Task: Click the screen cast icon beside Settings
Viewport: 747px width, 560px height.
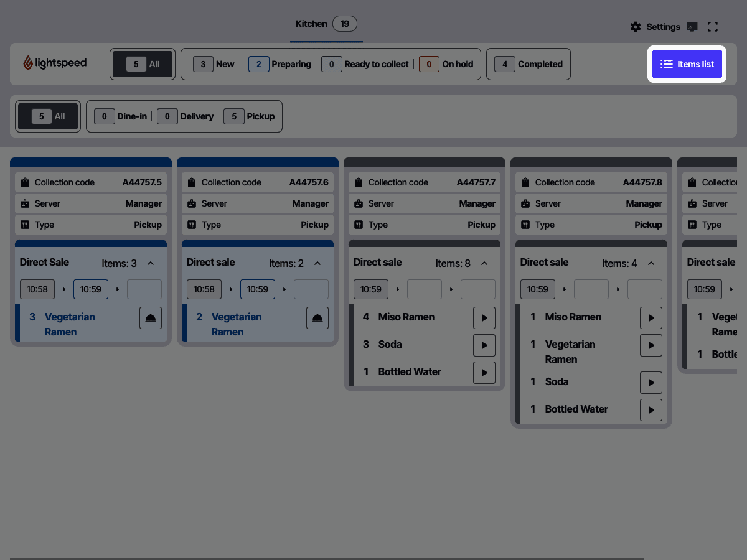Action: [692, 27]
